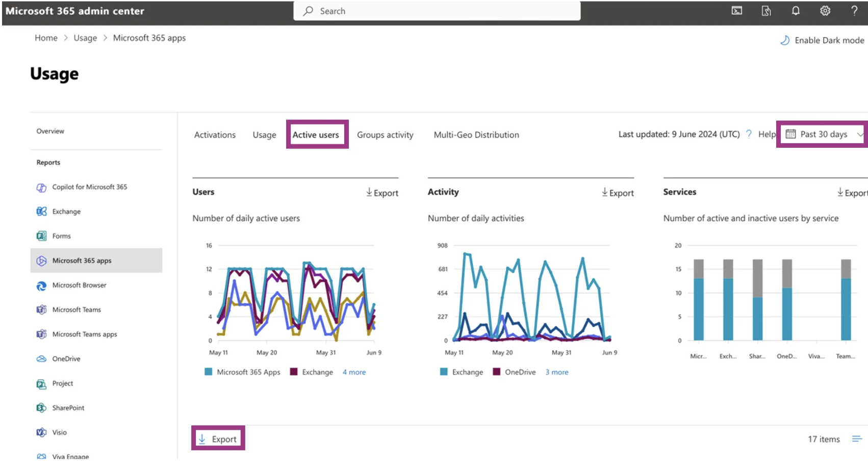
Task: Click the Microsoft 365 apps breadcrumb
Action: pos(149,38)
